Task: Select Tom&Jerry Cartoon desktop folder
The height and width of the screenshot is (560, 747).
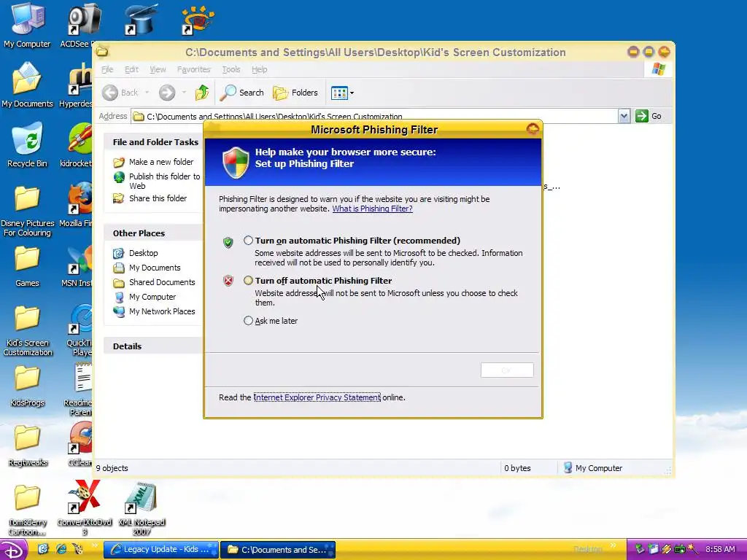Action: [x=27, y=510]
